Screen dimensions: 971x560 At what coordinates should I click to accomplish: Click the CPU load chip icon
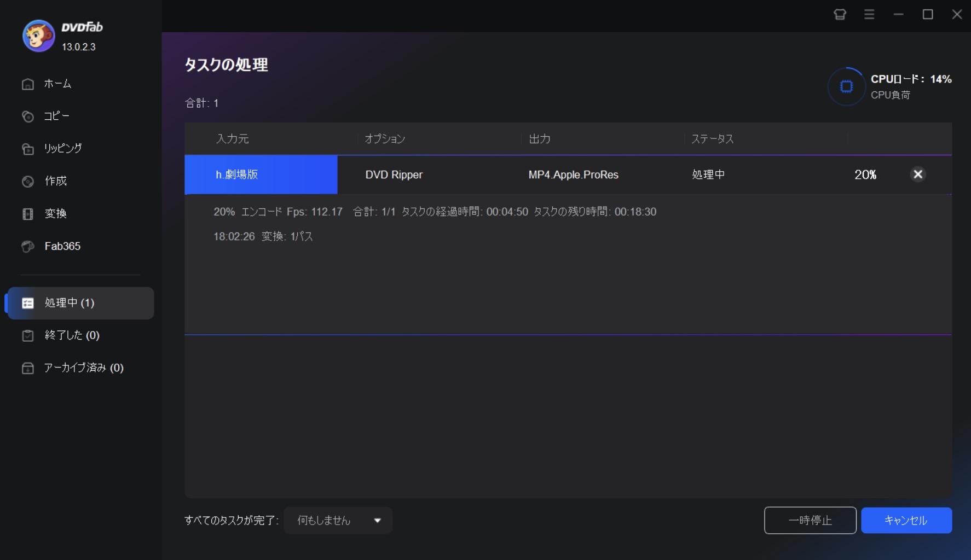[x=846, y=86]
